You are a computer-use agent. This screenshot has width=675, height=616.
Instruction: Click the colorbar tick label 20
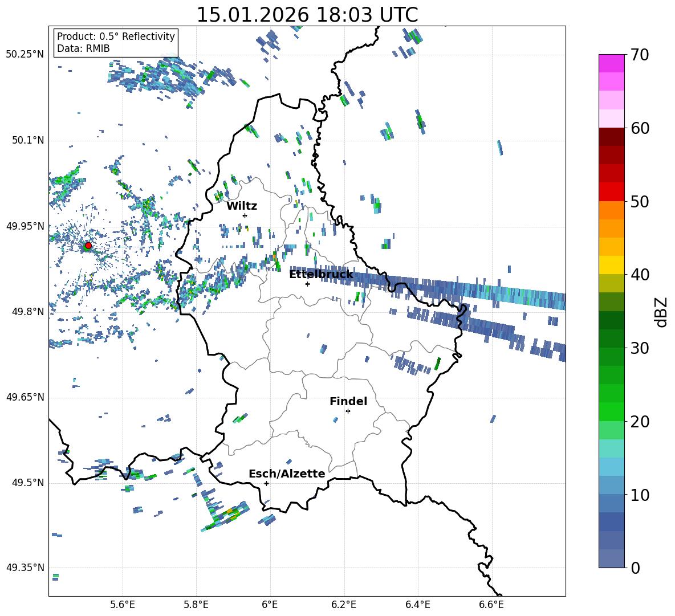639,422
